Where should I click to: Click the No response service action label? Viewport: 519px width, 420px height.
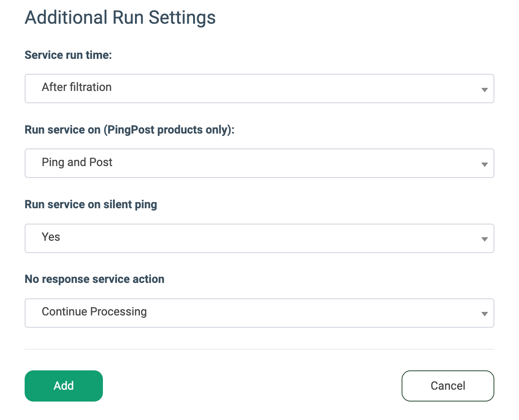[x=95, y=279]
